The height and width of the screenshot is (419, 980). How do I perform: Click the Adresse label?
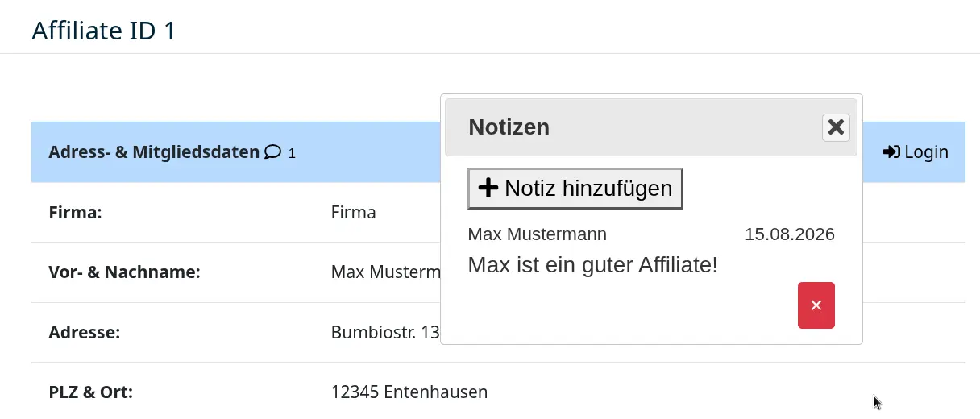[x=85, y=332]
